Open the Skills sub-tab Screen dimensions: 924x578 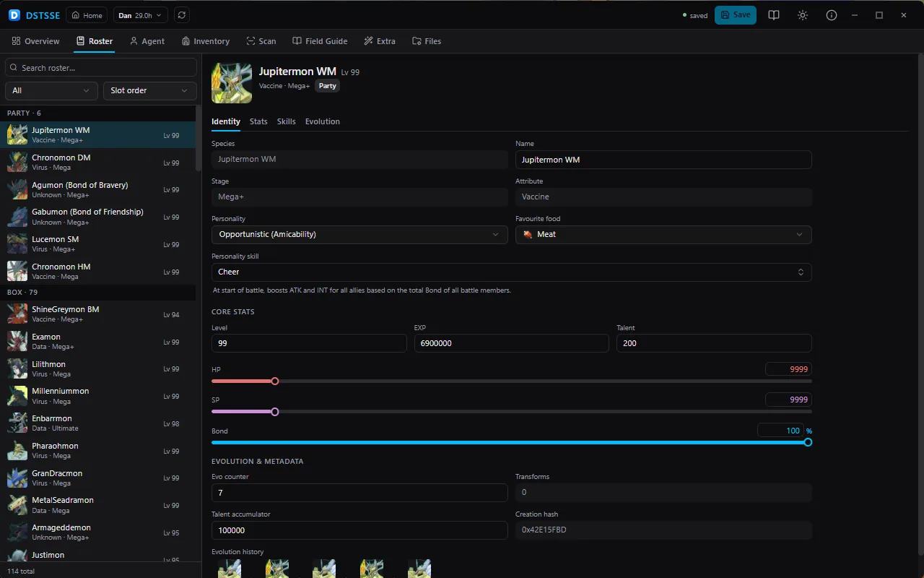[287, 121]
